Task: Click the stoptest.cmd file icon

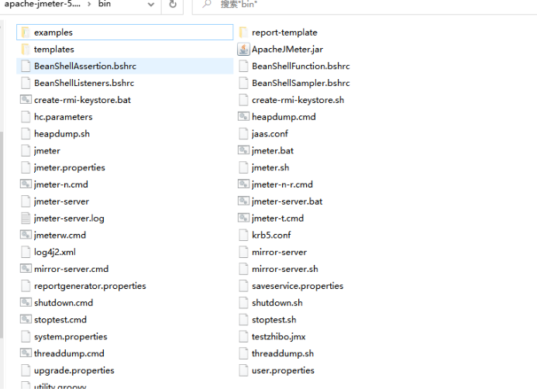Action: point(26,319)
